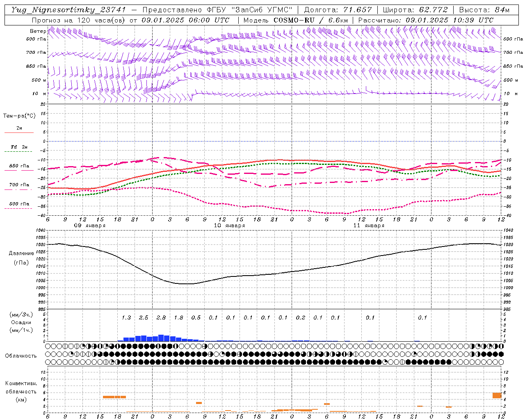The height and width of the screenshot is (420, 525).
Task: Click the Осадки precipitation panel label
Action: pos(21,322)
